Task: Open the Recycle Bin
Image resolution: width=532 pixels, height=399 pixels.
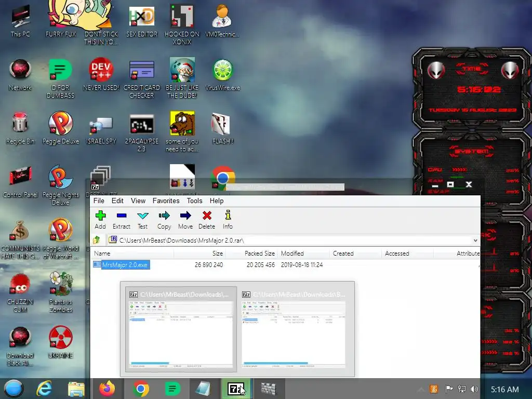Action: [20, 128]
